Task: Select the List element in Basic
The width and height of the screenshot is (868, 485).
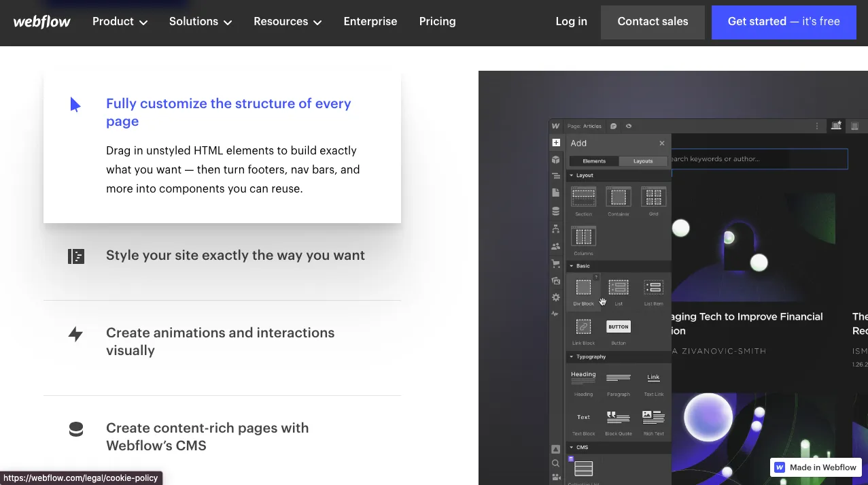Action: [x=619, y=291]
